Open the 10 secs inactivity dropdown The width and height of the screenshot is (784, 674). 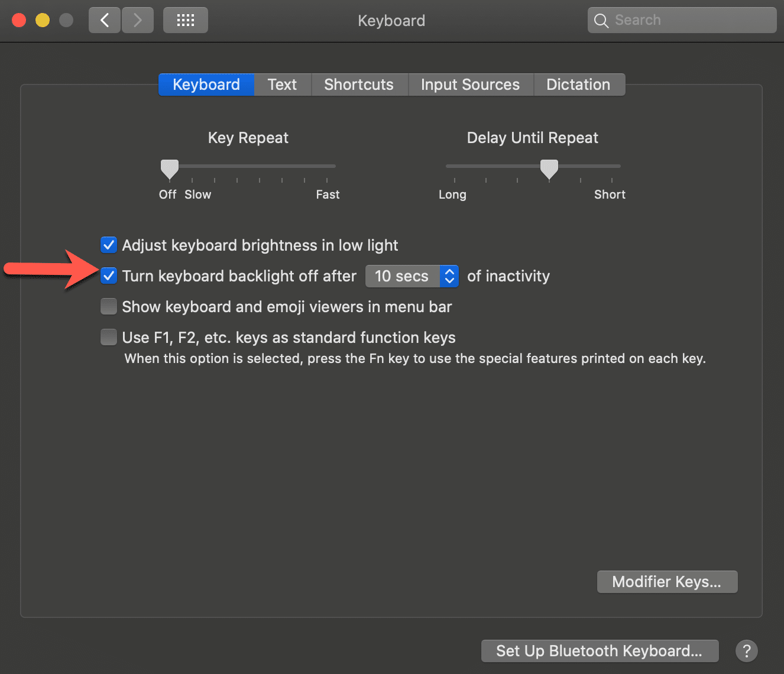click(x=412, y=276)
